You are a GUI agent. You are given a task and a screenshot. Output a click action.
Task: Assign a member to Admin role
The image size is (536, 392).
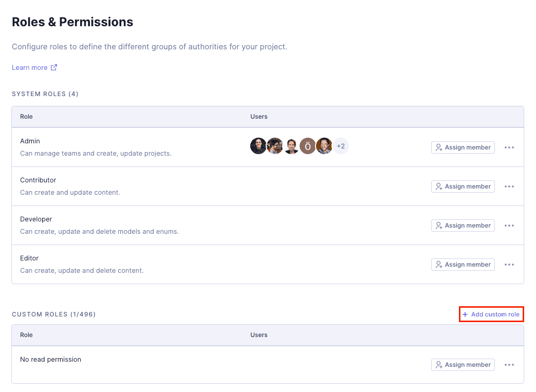pyautogui.click(x=463, y=147)
